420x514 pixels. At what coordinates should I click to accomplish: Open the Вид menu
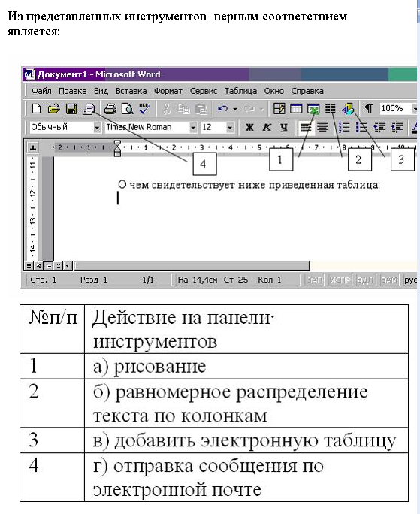coord(101,91)
